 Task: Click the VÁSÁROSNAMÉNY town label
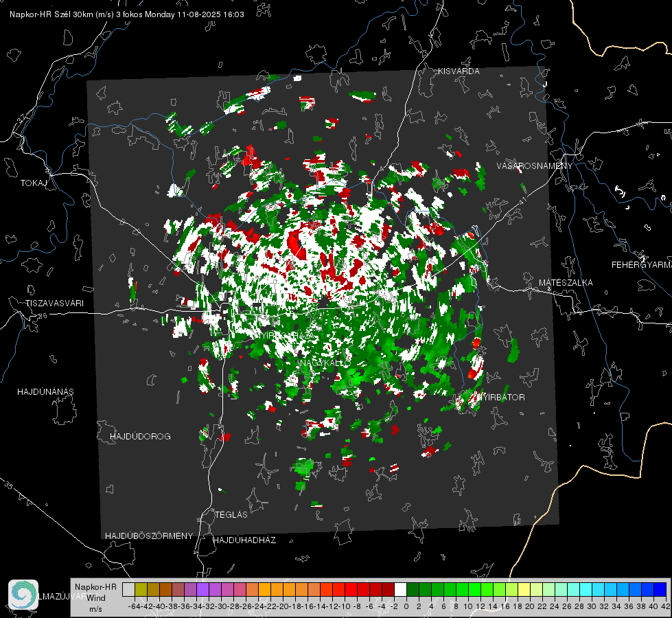point(535,166)
